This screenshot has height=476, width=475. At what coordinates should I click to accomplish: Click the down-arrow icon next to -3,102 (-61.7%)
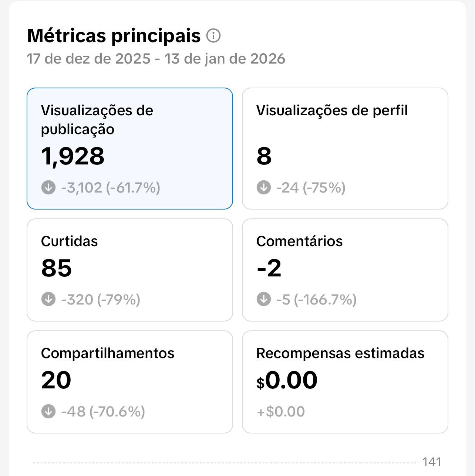tap(48, 187)
